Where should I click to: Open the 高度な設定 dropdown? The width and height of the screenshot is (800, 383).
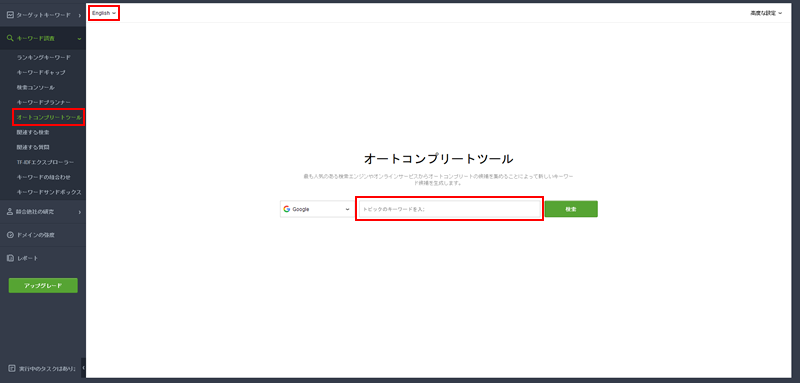click(766, 13)
